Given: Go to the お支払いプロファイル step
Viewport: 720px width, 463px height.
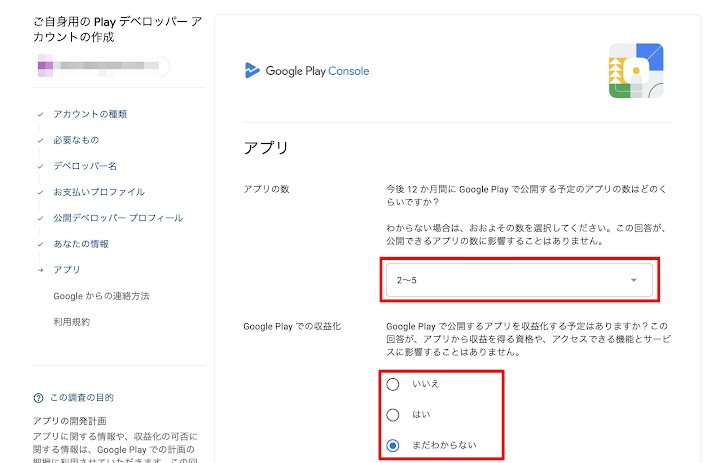Looking at the screenshot, I should [x=99, y=192].
